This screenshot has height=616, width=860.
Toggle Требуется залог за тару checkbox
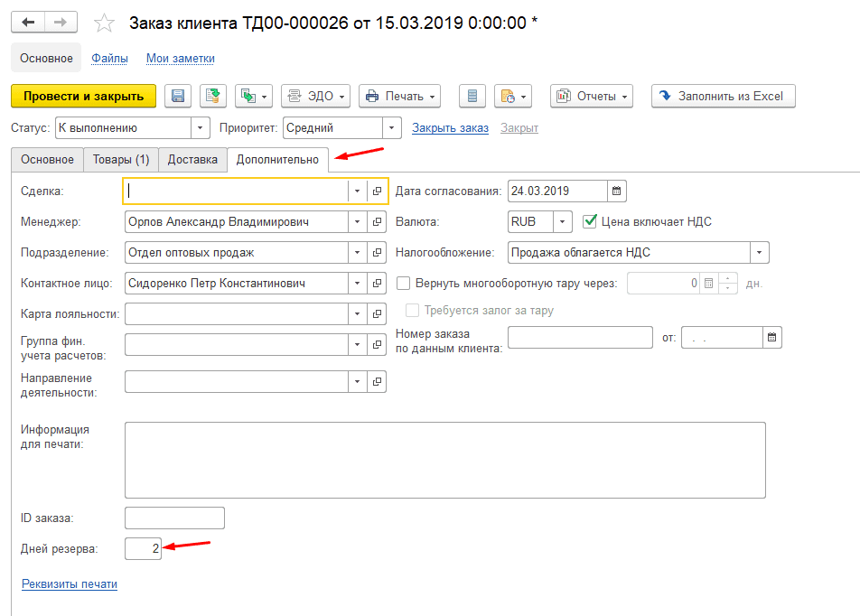coord(413,310)
